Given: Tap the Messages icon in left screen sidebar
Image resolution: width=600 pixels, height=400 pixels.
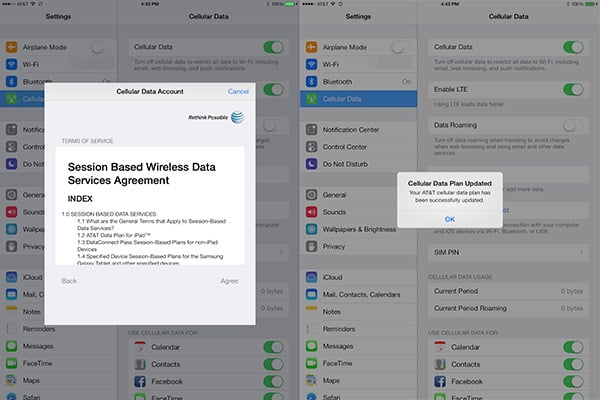Looking at the screenshot, I should (x=11, y=346).
